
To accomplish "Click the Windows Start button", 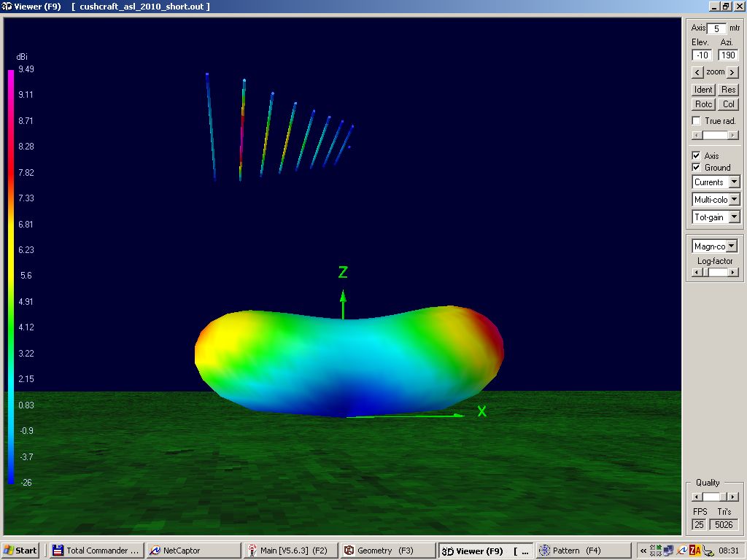I will [x=21, y=551].
